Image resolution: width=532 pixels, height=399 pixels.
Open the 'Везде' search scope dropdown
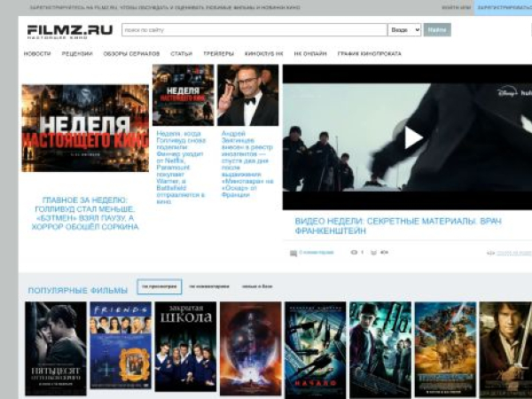click(404, 30)
